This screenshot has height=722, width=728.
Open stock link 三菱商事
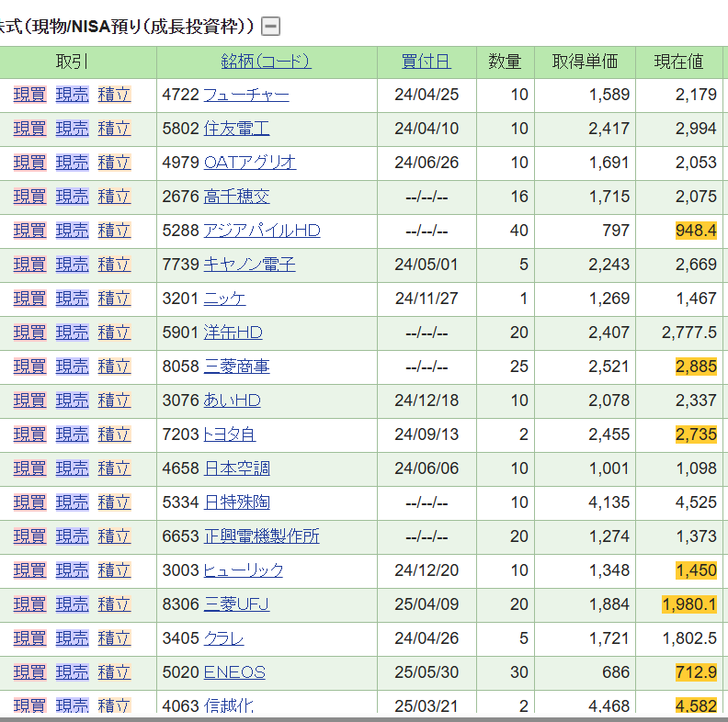click(x=237, y=367)
